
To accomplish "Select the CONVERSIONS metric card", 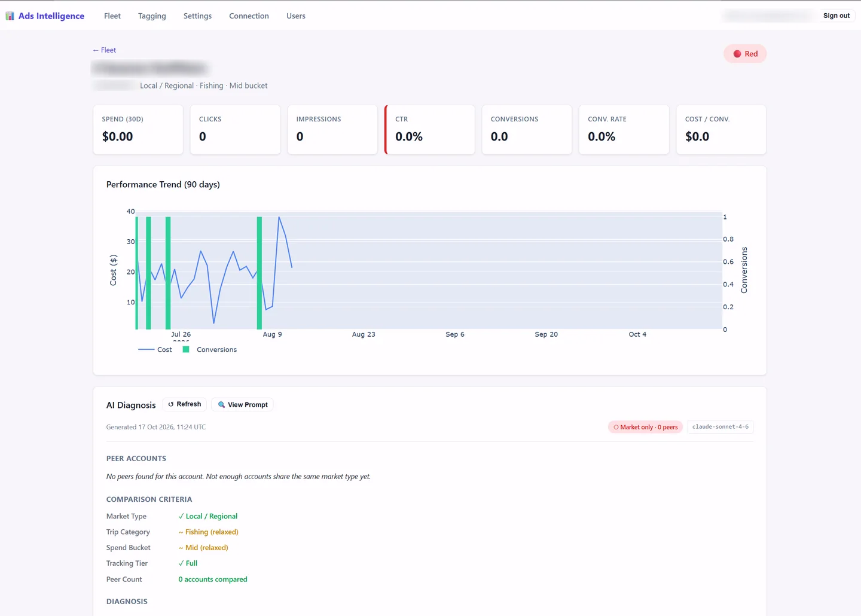I will click(x=527, y=130).
